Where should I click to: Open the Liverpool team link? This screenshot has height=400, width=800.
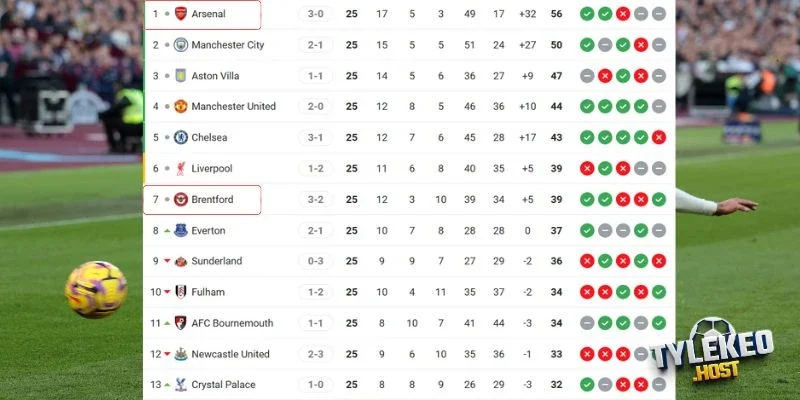(212, 169)
